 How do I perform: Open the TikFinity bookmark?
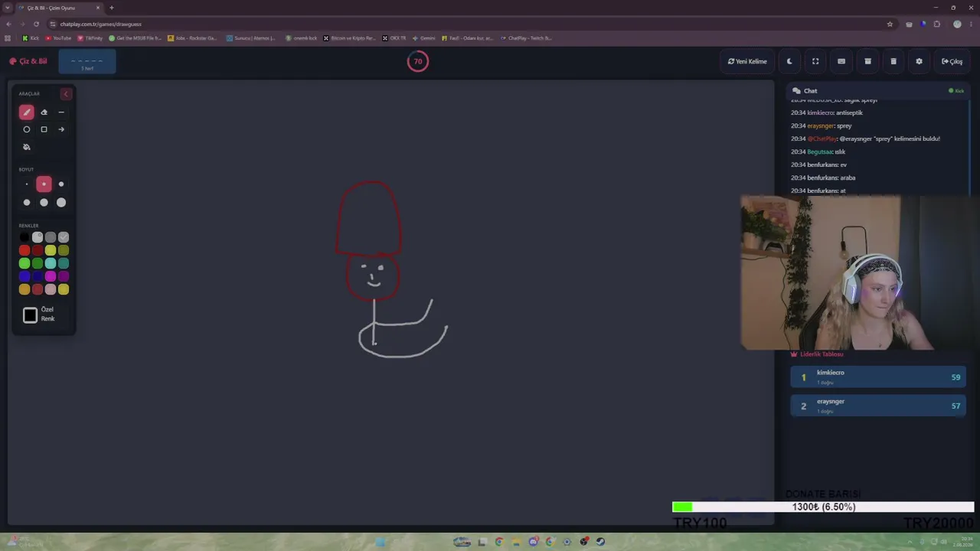(90, 38)
